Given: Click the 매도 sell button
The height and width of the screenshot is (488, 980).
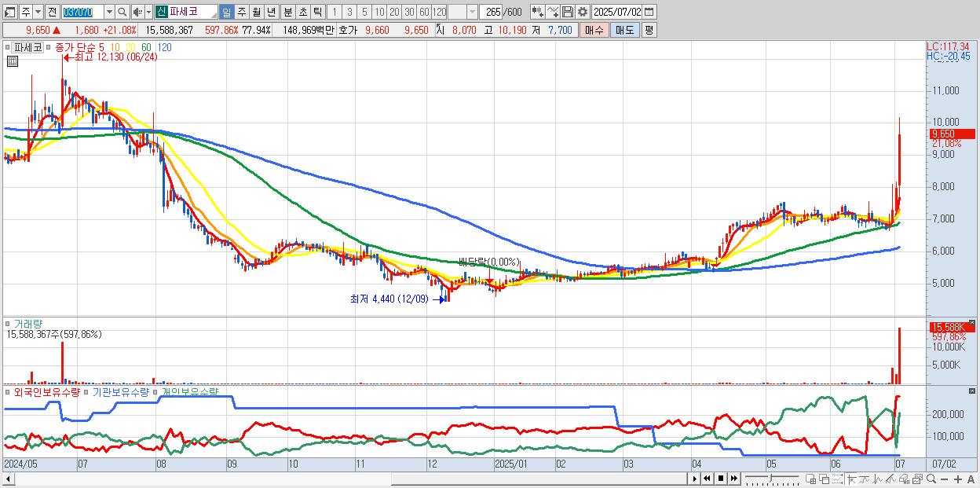Looking at the screenshot, I should [624, 30].
